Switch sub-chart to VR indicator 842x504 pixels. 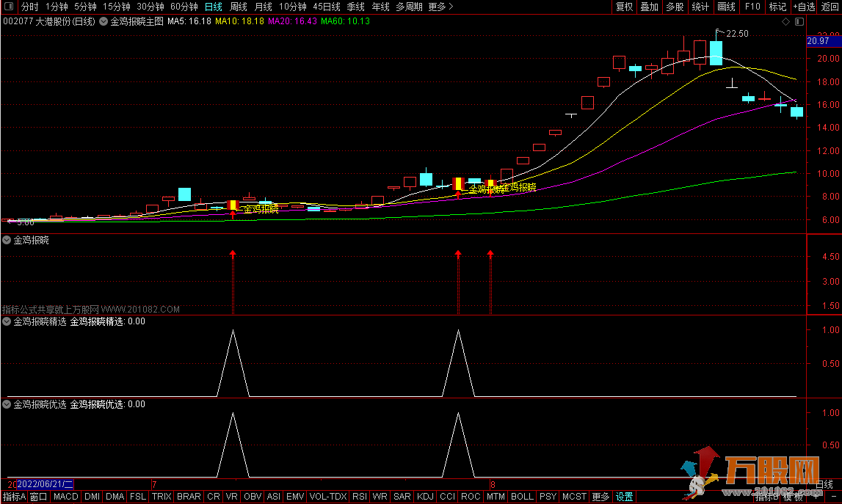coord(231,497)
